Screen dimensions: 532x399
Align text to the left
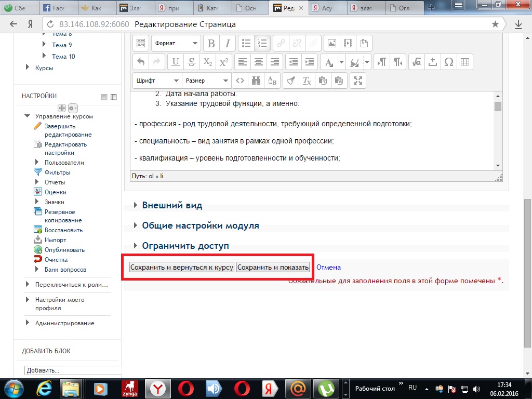tap(243, 62)
